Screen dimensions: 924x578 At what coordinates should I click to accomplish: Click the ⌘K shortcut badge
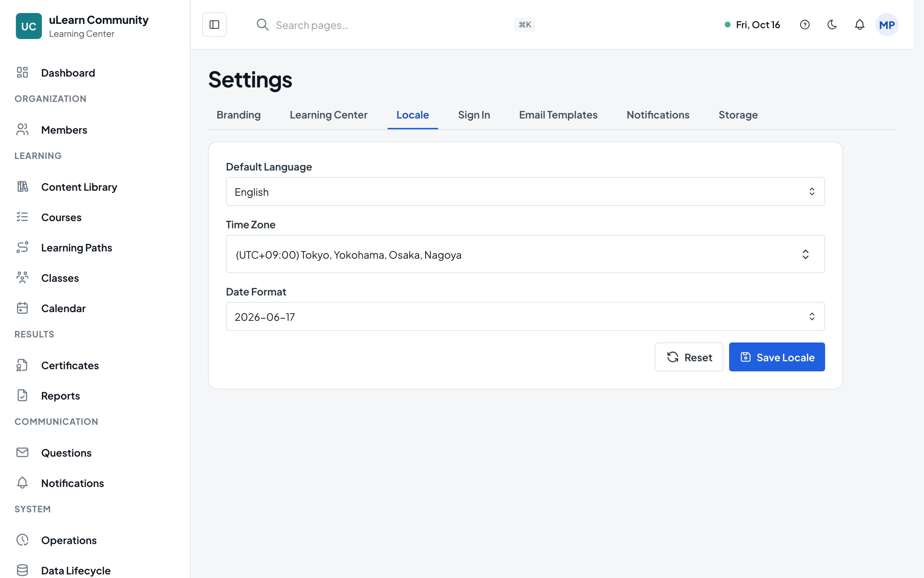(524, 25)
